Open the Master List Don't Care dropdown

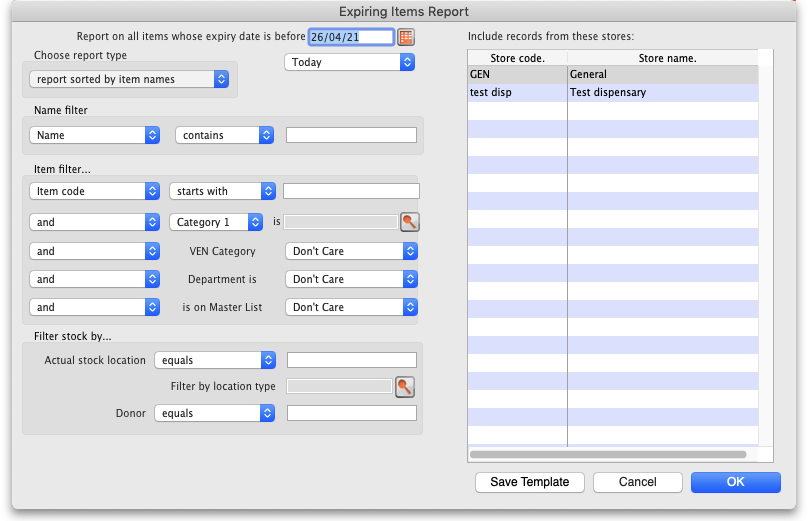pyautogui.click(x=350, y=307)
